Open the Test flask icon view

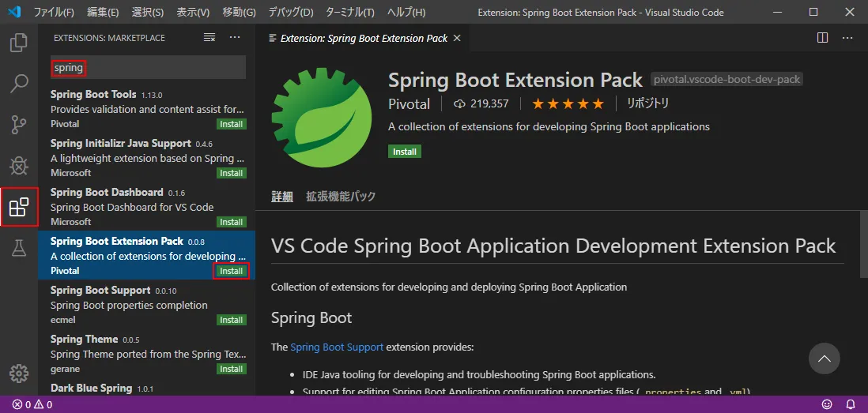coord(19,248)
